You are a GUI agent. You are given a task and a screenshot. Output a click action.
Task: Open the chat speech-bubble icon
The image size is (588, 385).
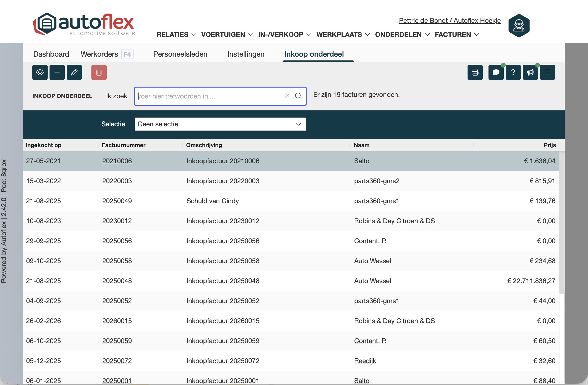pyautogui.click(x=496, y=72)
